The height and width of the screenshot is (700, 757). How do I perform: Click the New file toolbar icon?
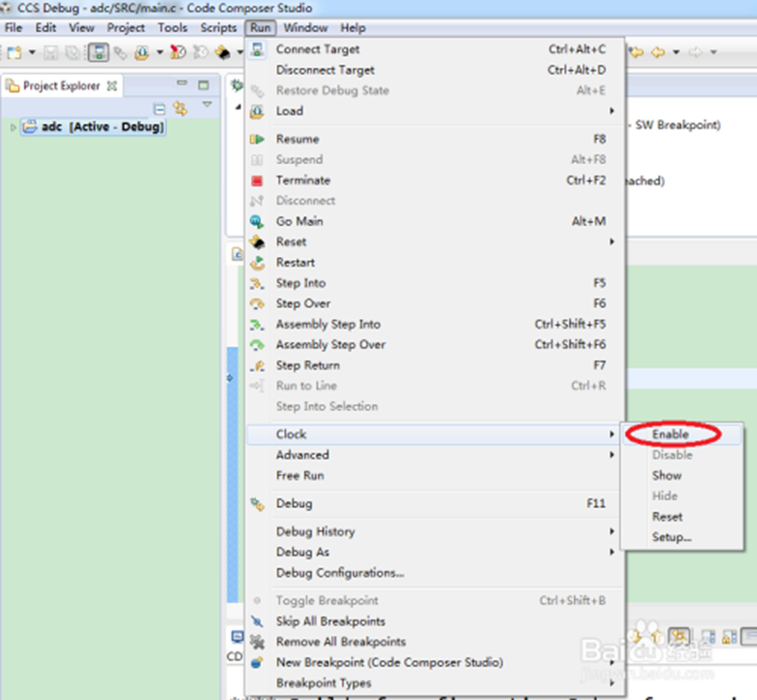coord(14,52)
